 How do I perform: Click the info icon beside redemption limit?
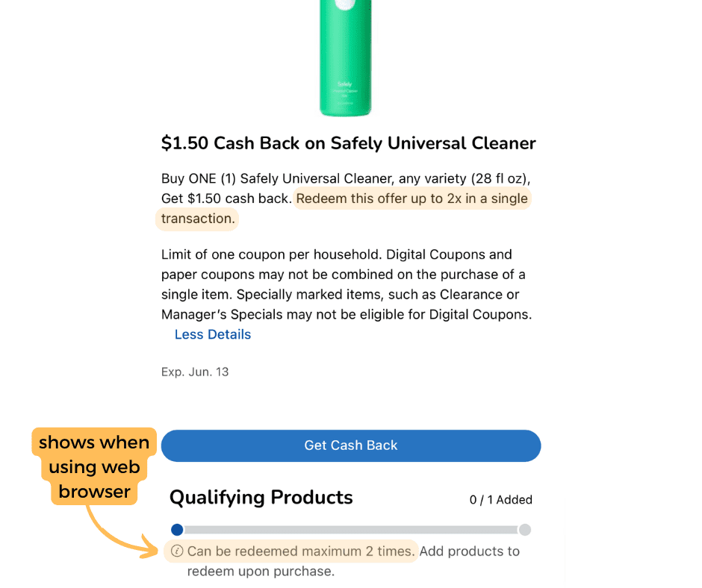pos(177,551)
